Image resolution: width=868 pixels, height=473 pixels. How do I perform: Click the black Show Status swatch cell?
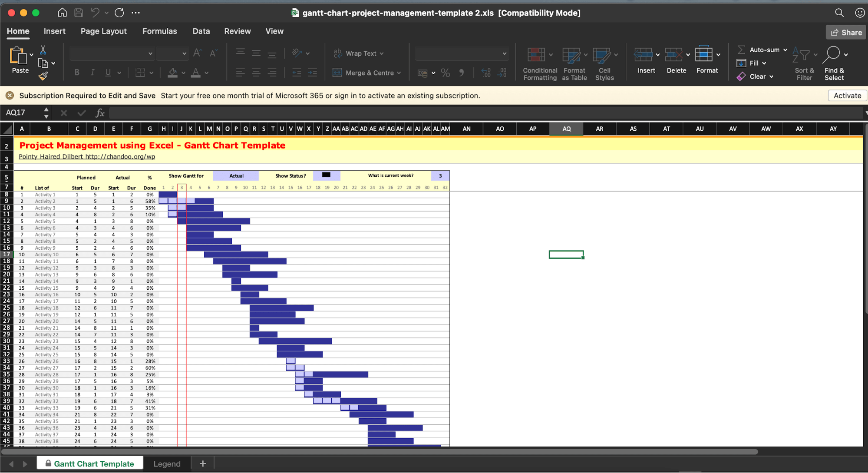click(x=326, y=175)
